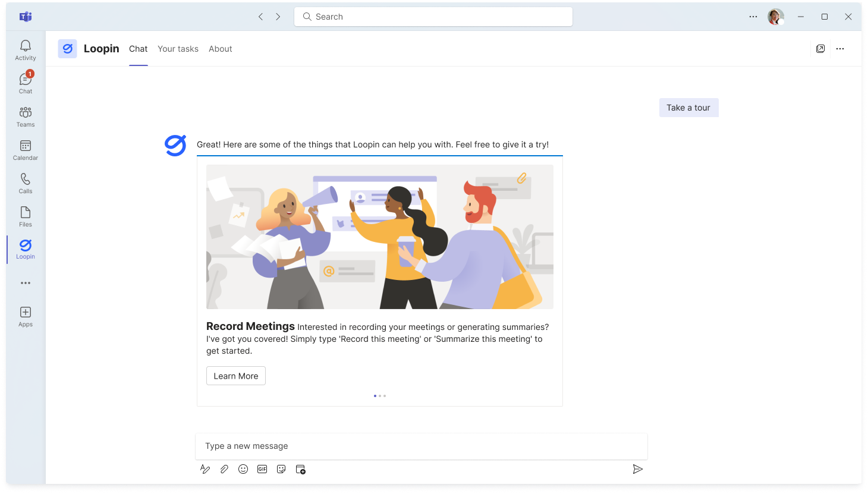
Task: Jump to the second carousel page dot
Action: tap(380, 396)
